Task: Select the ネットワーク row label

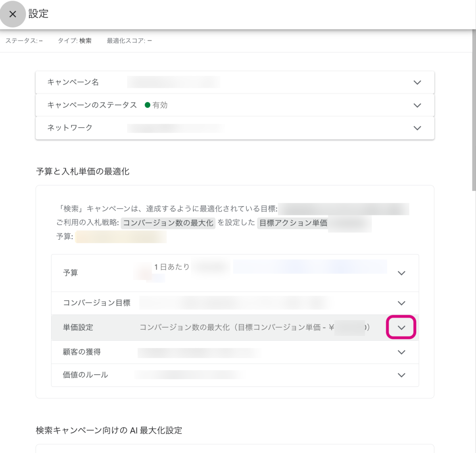Action: pyautogui.click(x=70, y=128)
